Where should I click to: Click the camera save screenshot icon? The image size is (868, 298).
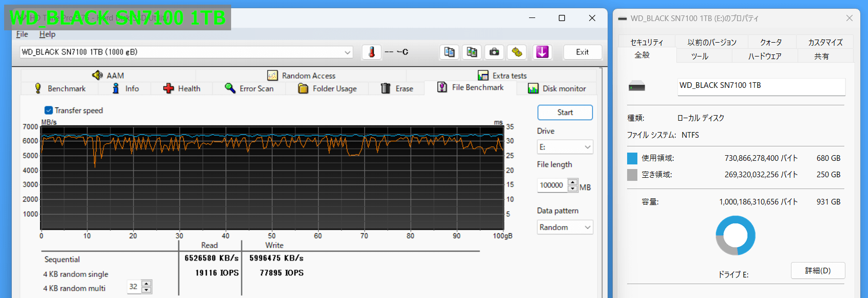[494, 52]
